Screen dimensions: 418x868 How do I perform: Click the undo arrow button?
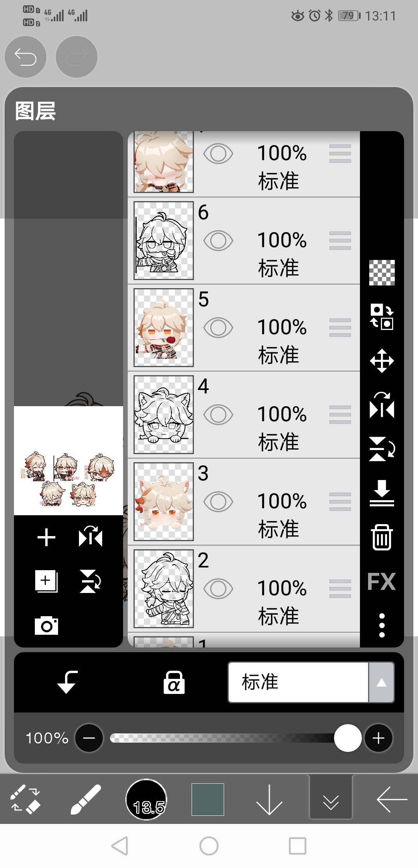(26, 57)
